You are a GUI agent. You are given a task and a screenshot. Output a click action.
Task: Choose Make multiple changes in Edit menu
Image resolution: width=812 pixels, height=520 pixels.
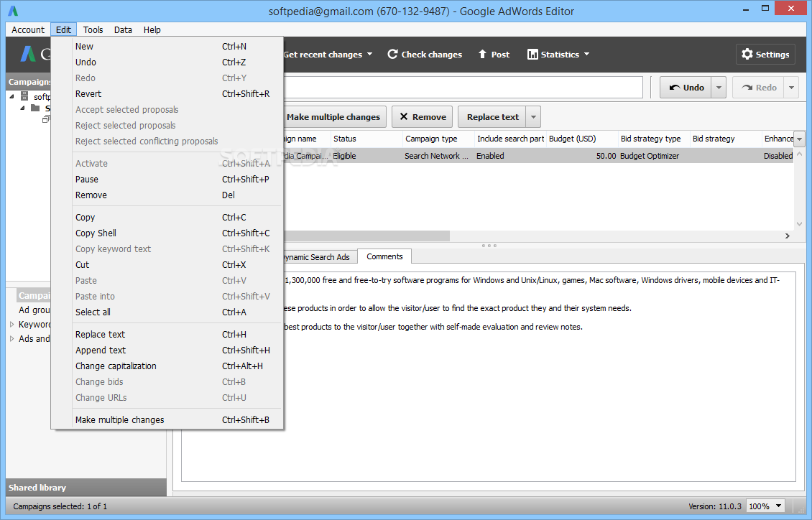pos(167,419)
